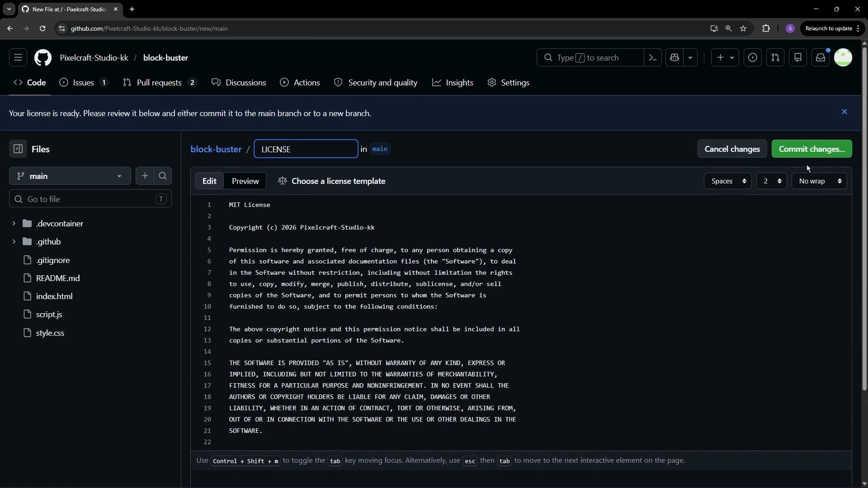Open the Copilot chat icon

click(x=675, y=58)
